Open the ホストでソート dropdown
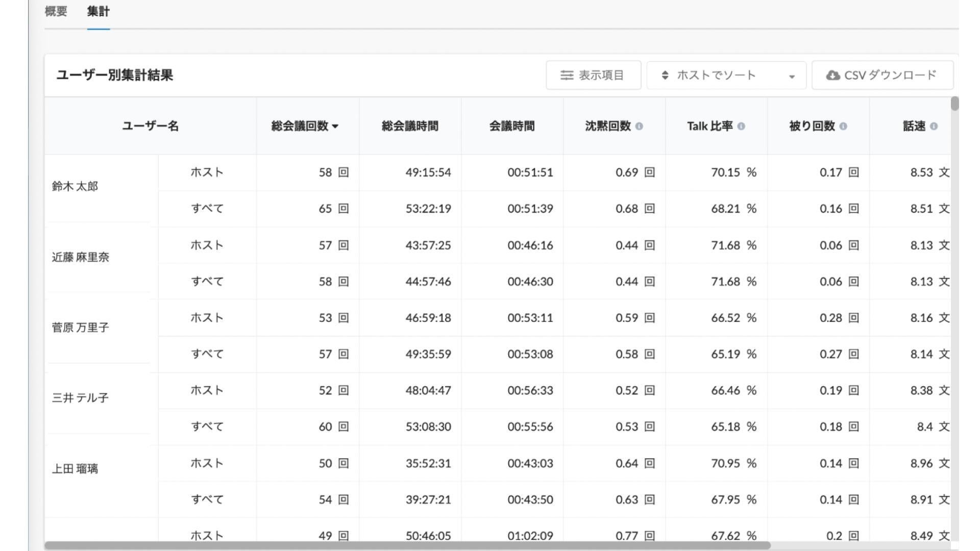Image resolution: width=980 pixels, height=551 pixels. [726, 76]
